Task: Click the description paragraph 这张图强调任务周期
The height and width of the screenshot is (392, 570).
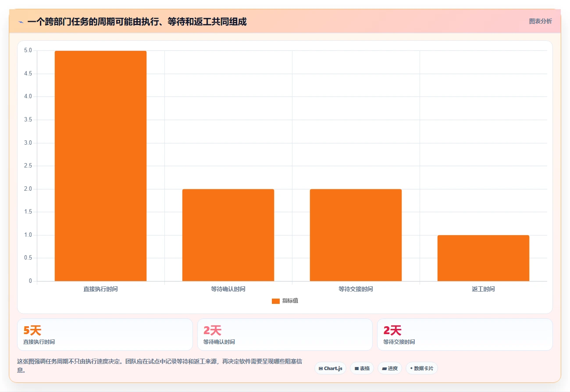Action: 160,366
